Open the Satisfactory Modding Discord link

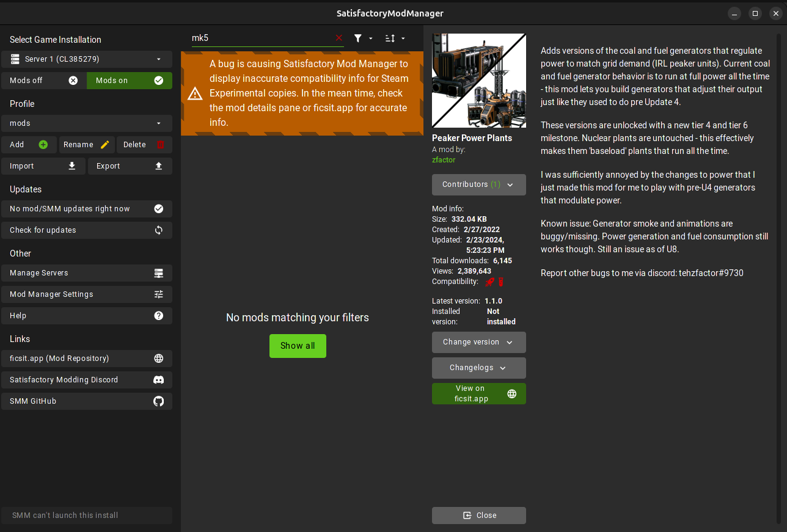[x=87, y=380]
